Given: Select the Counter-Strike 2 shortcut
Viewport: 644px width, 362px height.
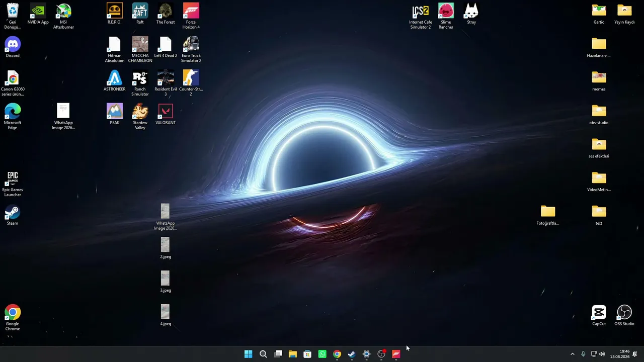Looking at the screenshot, I should coord(191,83).
